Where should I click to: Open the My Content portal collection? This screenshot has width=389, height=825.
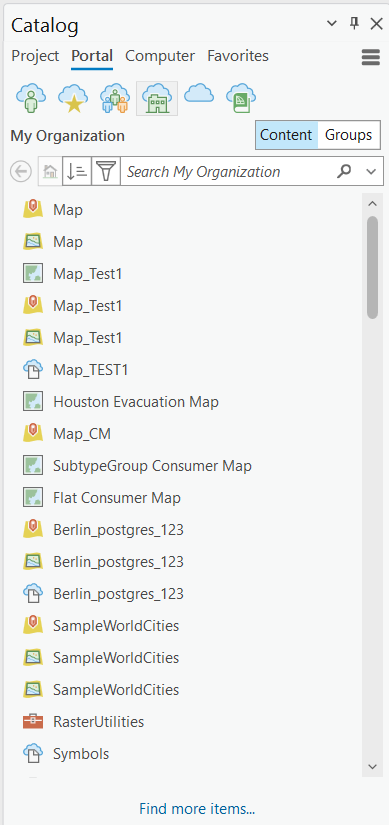[31, 98]
